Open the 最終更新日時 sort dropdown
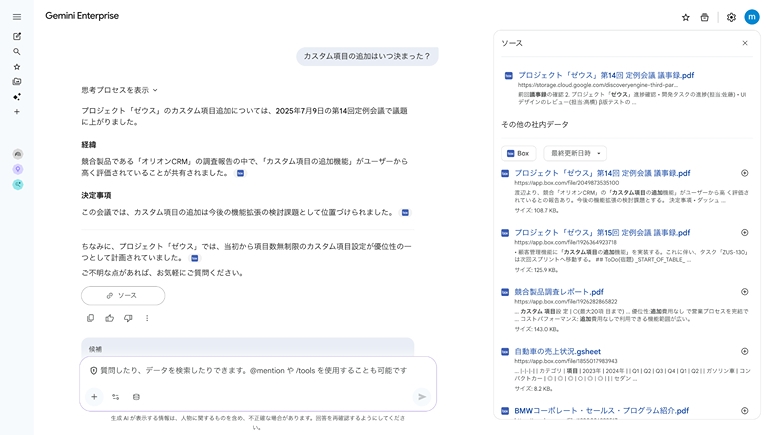Viewport: 768px width, 435px height. tap(575, 153)
